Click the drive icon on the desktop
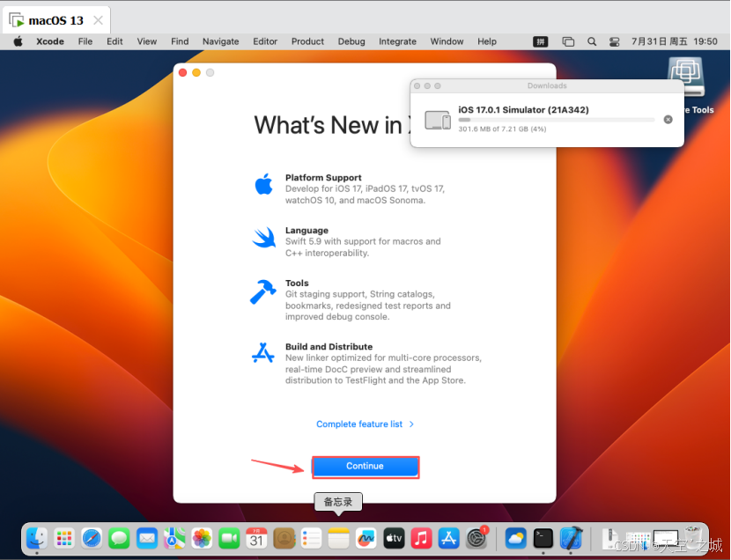This screenshot has height=560, width=731. click(x=685, y=76)
